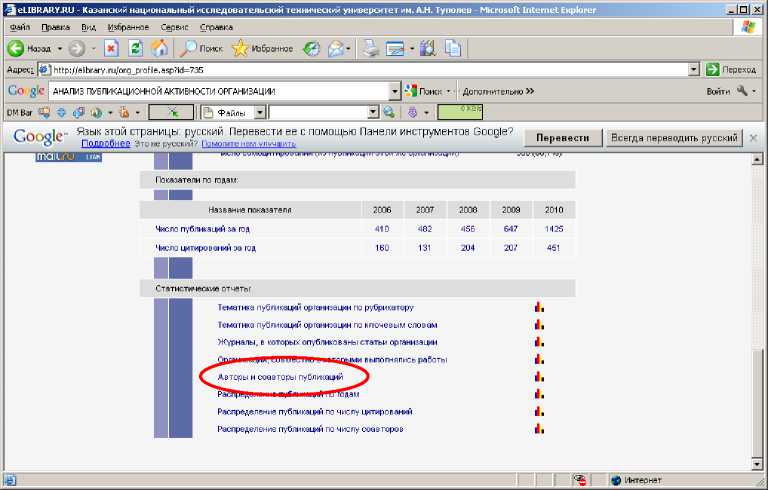The width and height of the screenshot is (768, 490).
Task: Click the DM Bar globe icon
Action: [x=96, y=113]
